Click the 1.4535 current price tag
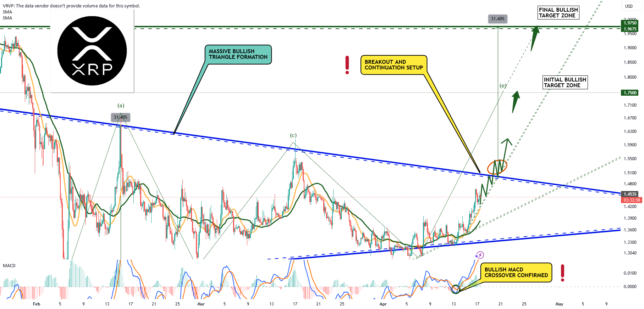The height and width of the screenshot is (309, 644). (630, 194)
